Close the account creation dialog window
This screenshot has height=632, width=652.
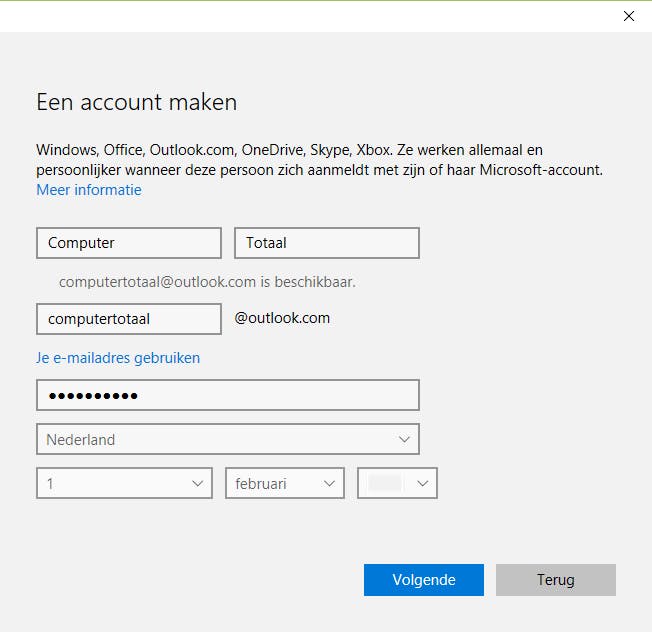pos(629,16)
